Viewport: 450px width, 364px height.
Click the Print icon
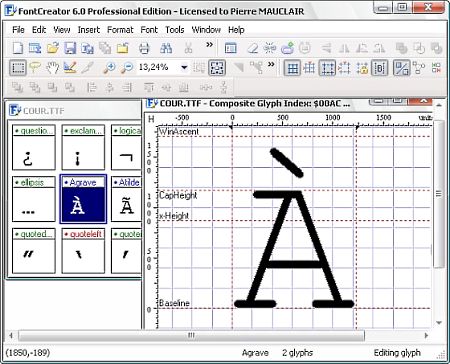point(144,48)
